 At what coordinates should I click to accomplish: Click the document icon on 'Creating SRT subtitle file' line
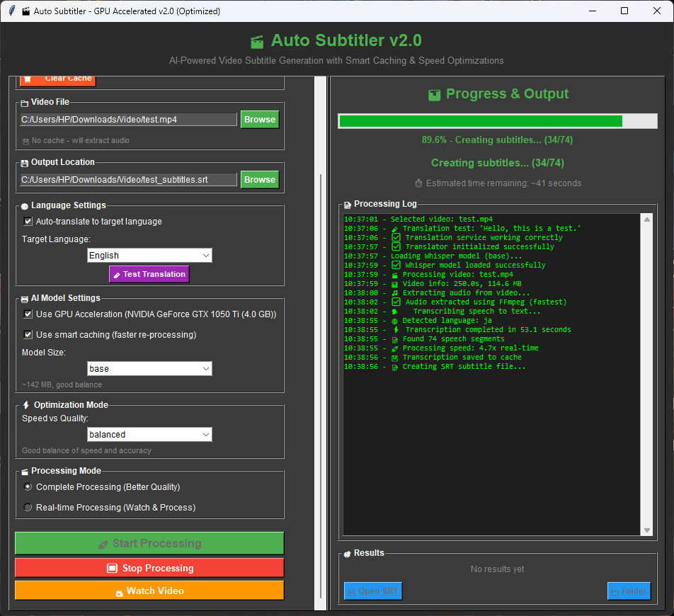tap(394, 367)
